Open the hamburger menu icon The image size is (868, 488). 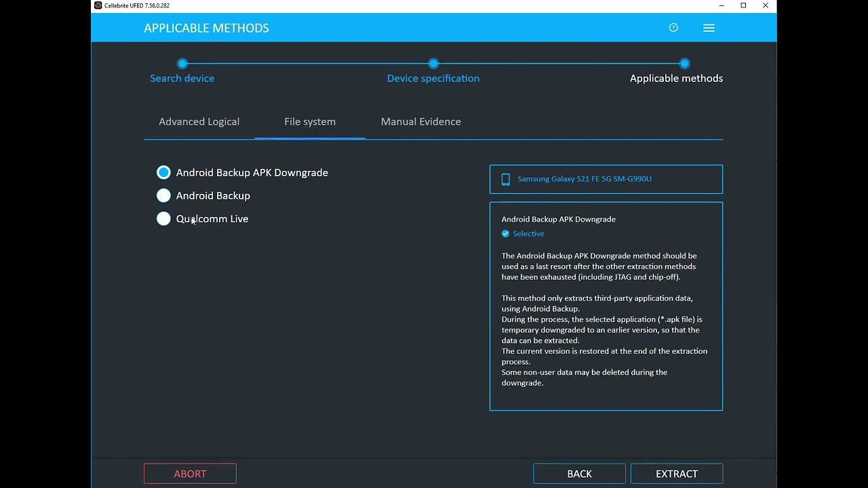click(709, 28)
